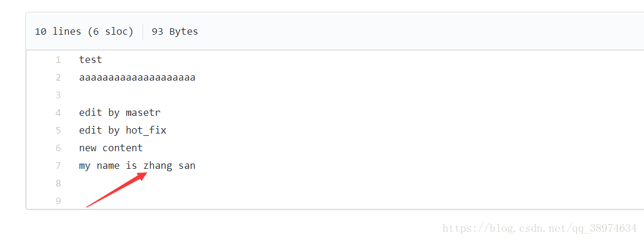Click the 'test' text on the first line
644x240 pixels.
[x=90, y=59]
